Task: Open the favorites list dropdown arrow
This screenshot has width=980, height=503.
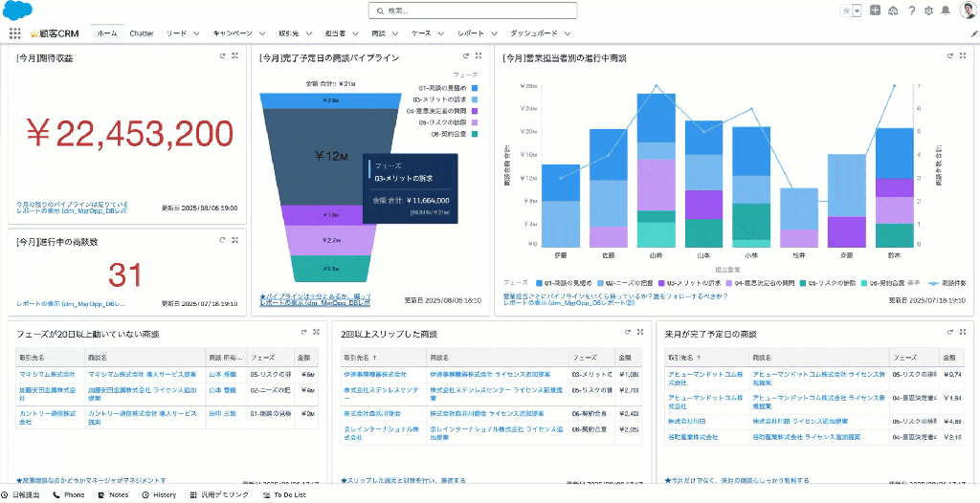Action: click(857, 11)
